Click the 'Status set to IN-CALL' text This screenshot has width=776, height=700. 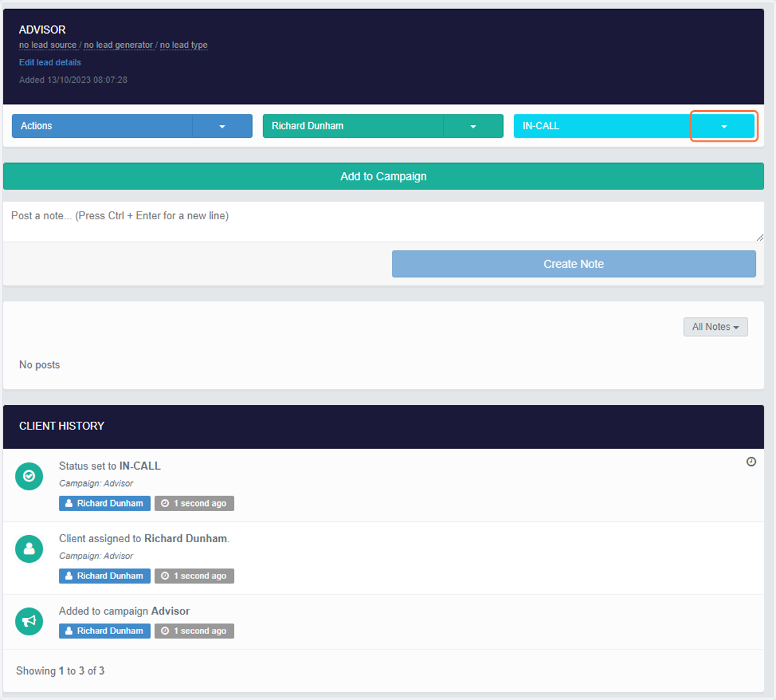click(110, 466)
